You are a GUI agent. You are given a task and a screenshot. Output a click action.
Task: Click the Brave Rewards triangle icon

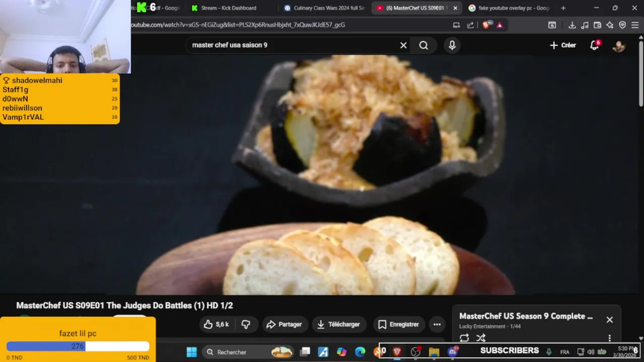click(500, 25)
